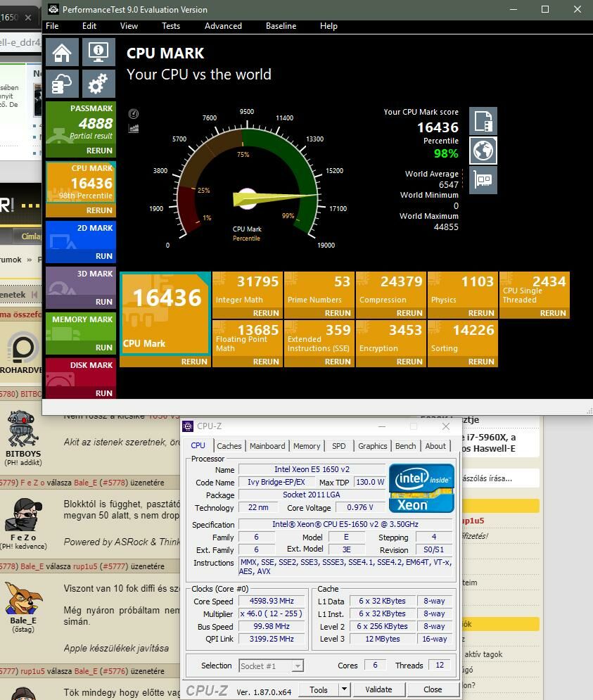Click the Core Speed 4598.93 MHz value
This screenshot has height=700, width=593.
[x=272, y=602]
